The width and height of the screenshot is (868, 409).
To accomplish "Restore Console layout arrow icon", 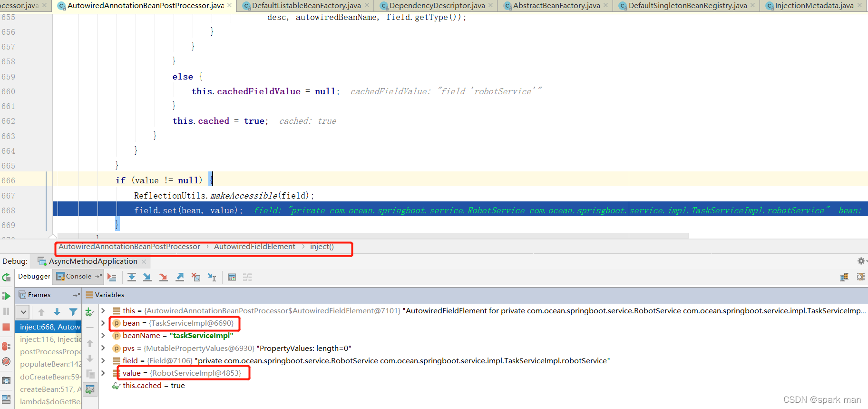I will 98,276.
